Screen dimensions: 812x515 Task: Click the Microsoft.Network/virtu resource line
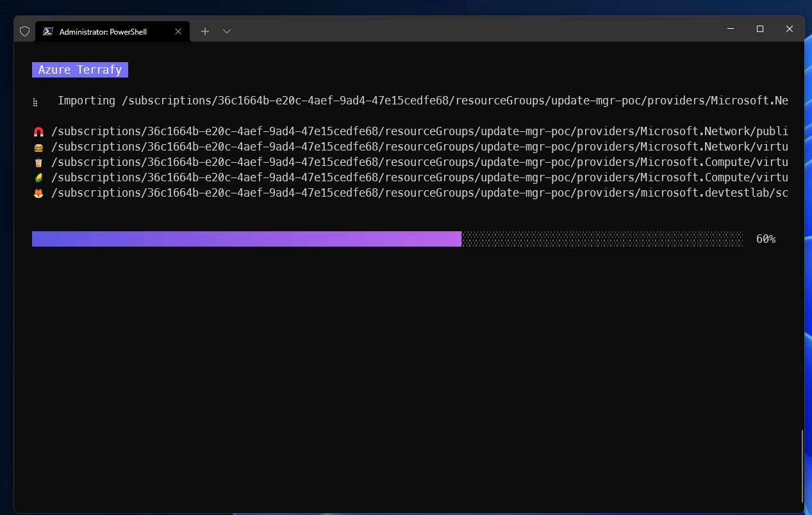[420, 147]
